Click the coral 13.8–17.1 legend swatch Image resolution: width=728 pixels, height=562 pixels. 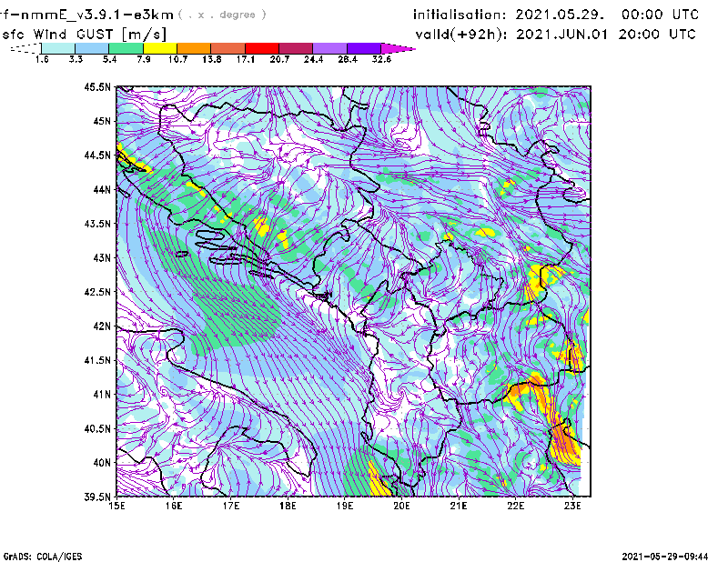point(228,48)
